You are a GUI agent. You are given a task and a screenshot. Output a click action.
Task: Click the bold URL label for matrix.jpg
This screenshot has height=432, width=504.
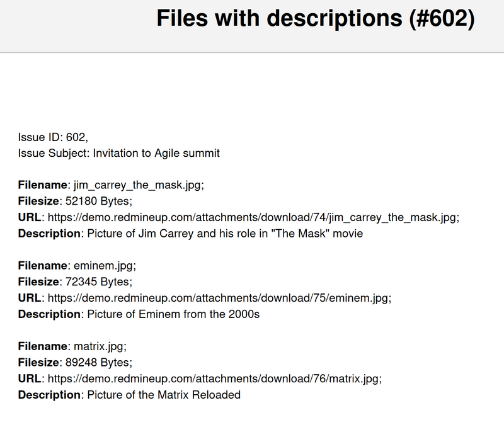point(30,378)
